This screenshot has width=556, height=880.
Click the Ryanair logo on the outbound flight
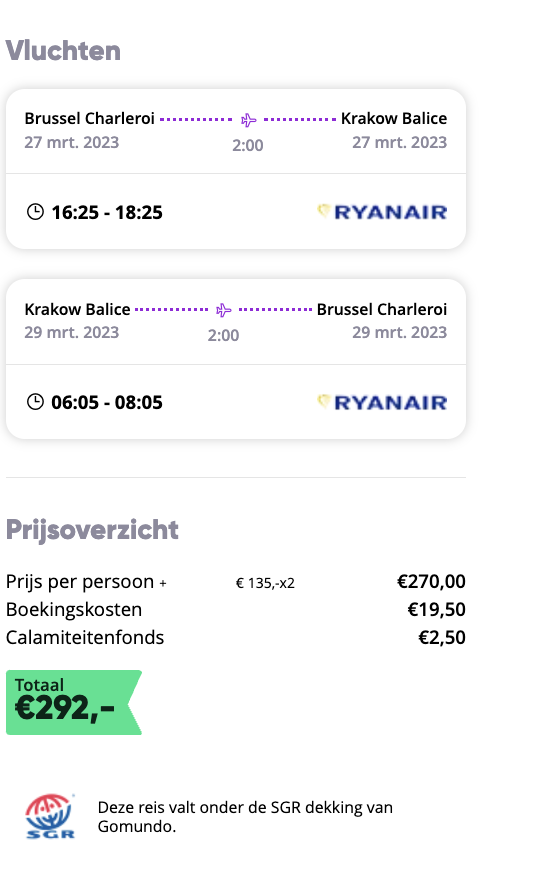[382, 212]
